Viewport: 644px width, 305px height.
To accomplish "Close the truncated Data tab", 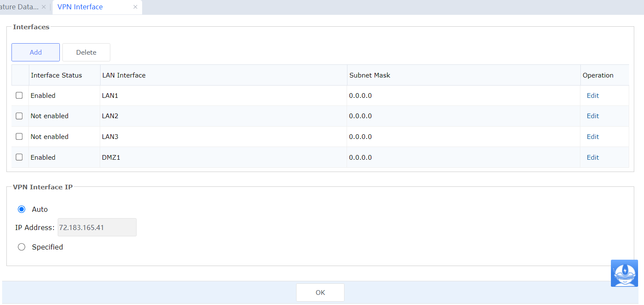I will click(x=43, y=7).
